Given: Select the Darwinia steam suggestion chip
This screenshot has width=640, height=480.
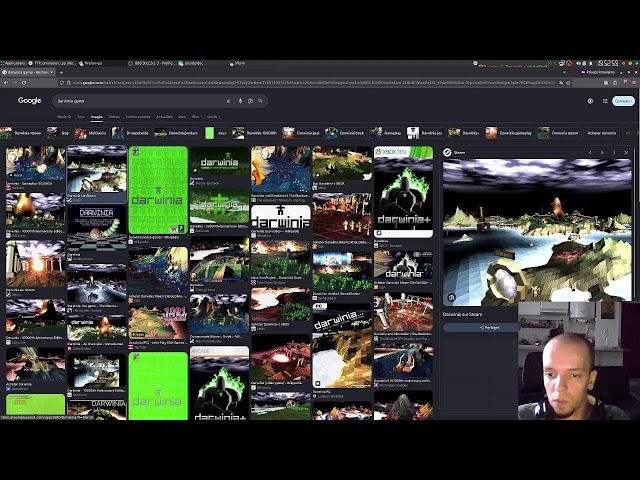Looking at the screenshot, I should (x=558, y=133).
